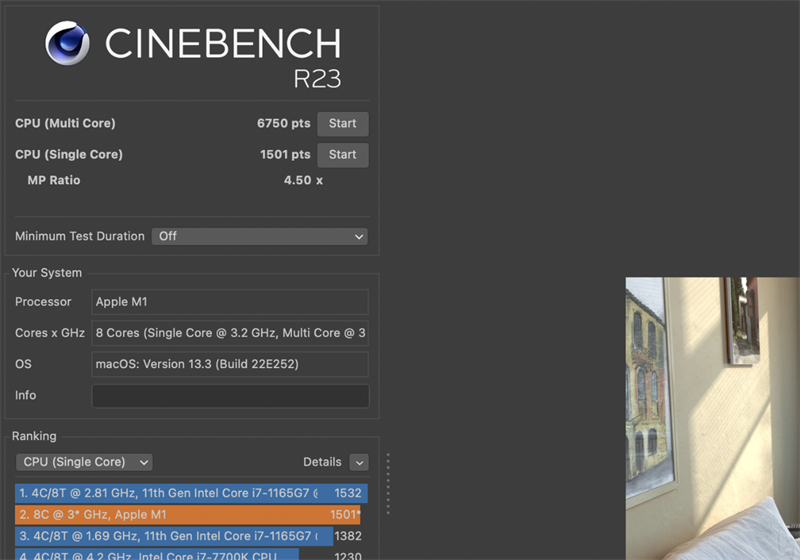This screenshot has width=800, height=560.
Task: Click the dotted panel divider handle
Action: 388,483
